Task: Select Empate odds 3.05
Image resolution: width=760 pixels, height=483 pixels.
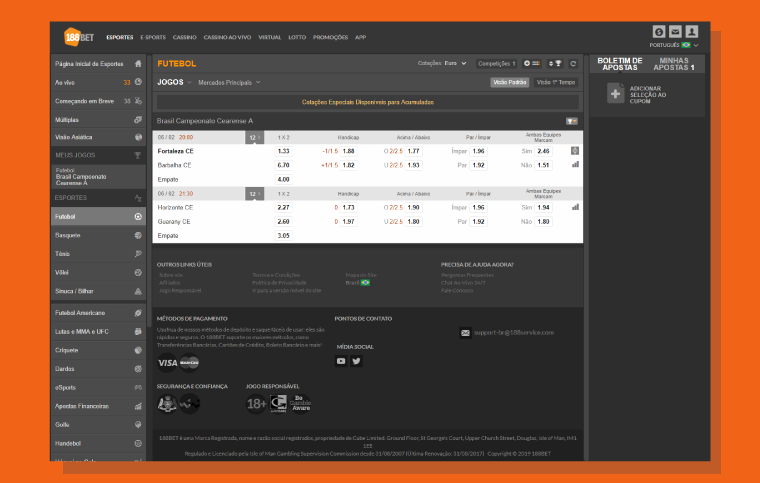Action: tap(284, 236)
